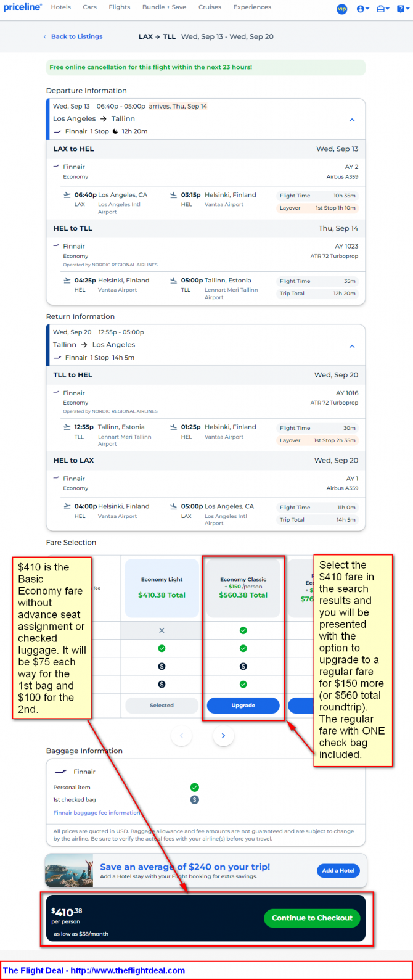Click the Add a Hotel button
This screenshot has width=413, height=980.
click(338, 871)
